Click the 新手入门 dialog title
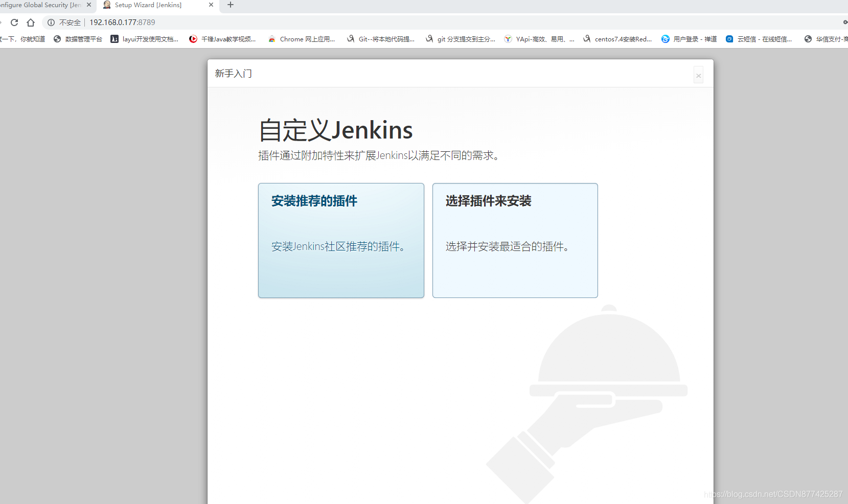848x504 pixels. click(234, 74)
